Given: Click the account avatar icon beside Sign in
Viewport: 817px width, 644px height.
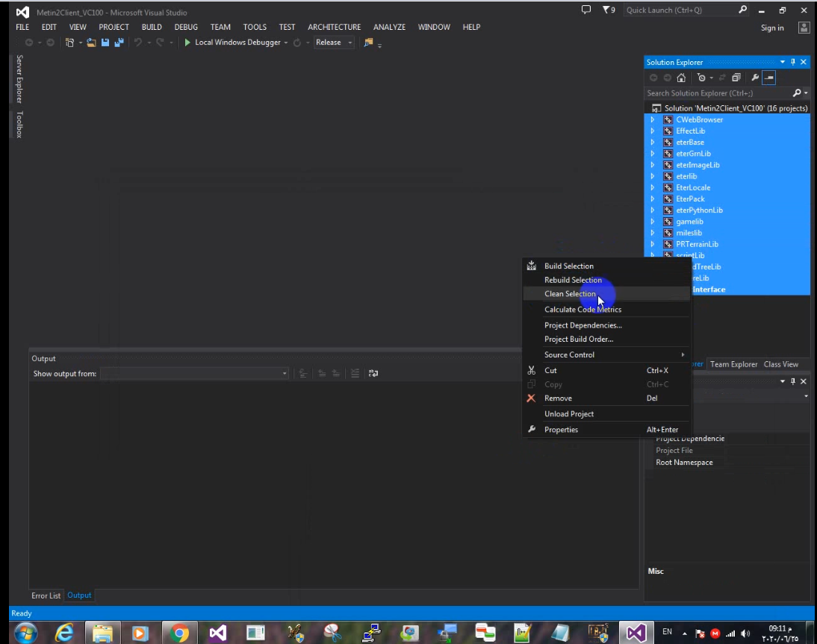Looking at the screenshot, I should (804, 28).
